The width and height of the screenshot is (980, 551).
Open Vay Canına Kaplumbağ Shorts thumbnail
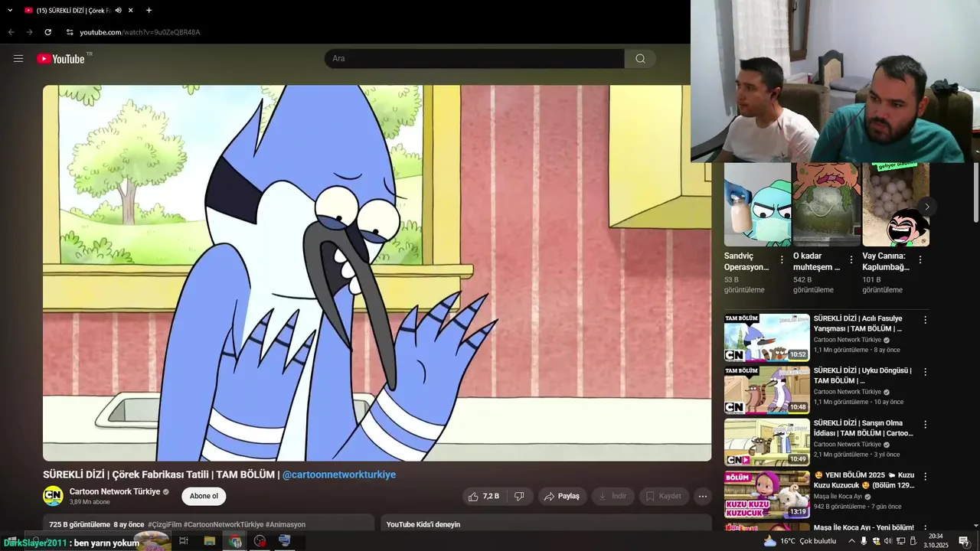tap(896, 204)
